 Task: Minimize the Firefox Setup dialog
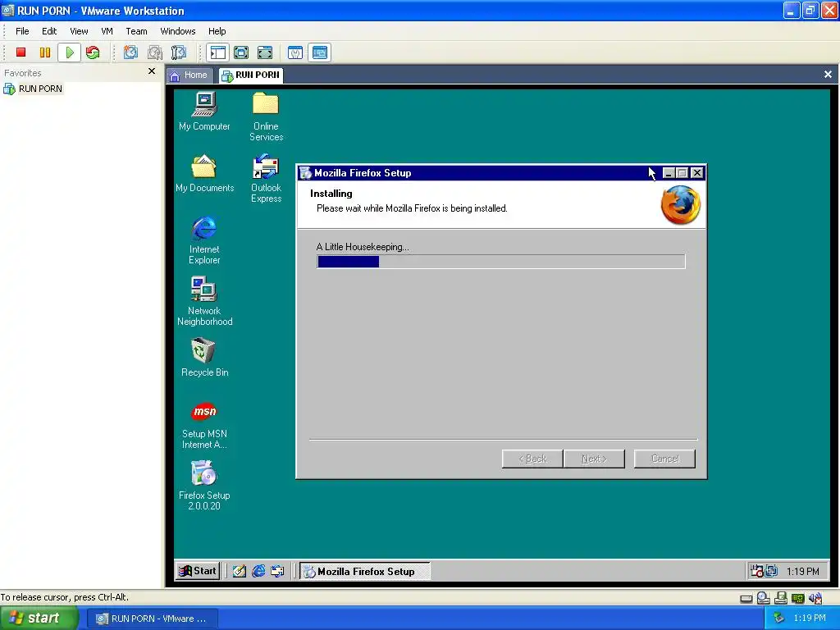pyautogui.click(x=668, y=173)
